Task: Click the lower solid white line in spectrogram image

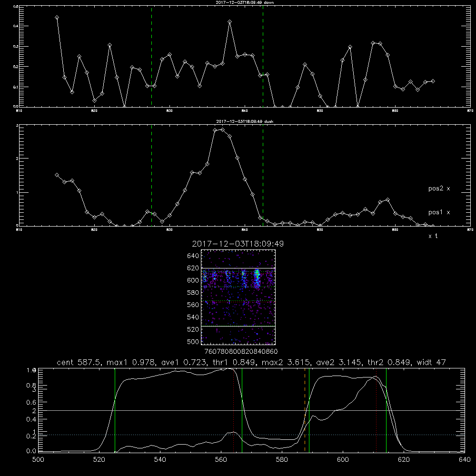Action: pyautogui.click(x=238, y=327)
